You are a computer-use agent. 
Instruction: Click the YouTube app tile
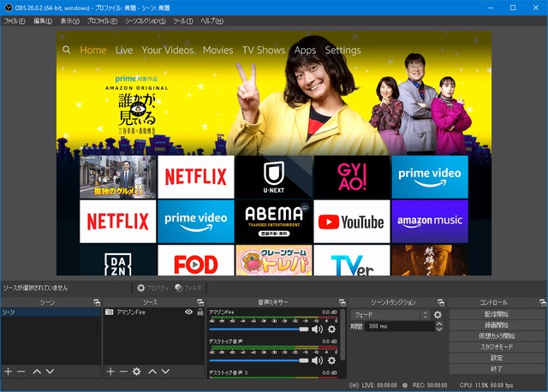[352, 221]
